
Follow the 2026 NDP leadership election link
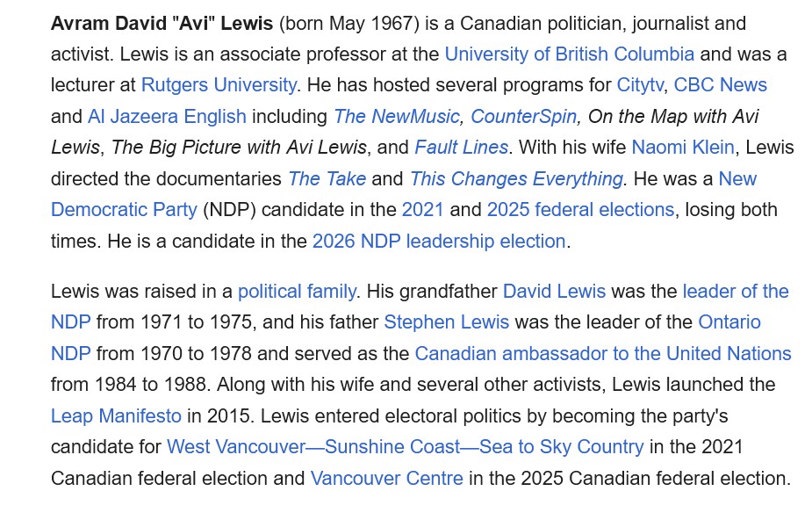coord(439,242)
